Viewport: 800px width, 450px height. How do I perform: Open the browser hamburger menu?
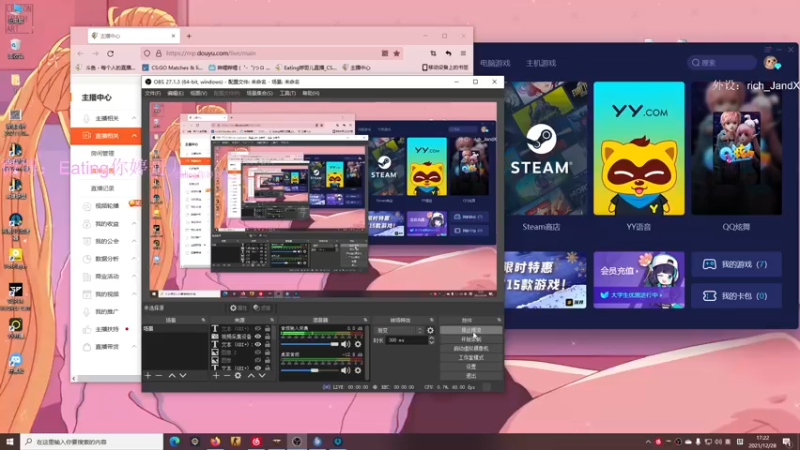point(463,53)
